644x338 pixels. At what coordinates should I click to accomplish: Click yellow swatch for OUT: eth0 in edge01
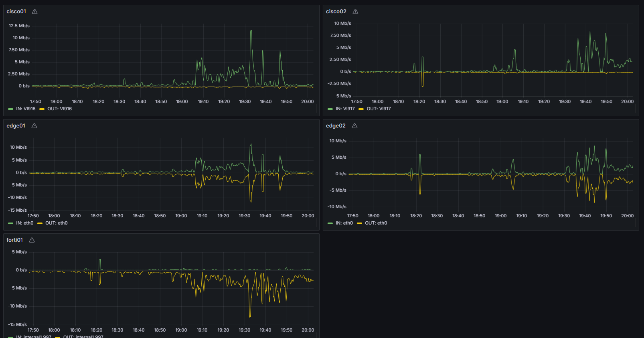[x=40, y=223]
